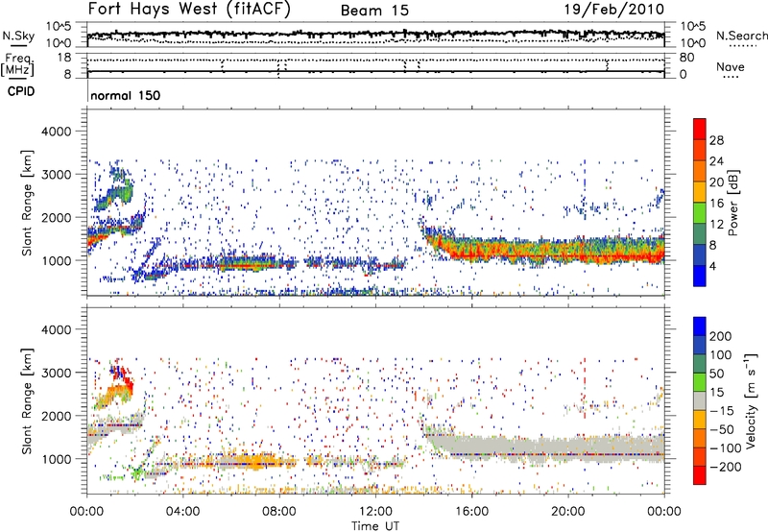Click the 4000 km tick of the power panel
Image resolution: width=768 pixels, height=532 pixels.
click(56, 132)
